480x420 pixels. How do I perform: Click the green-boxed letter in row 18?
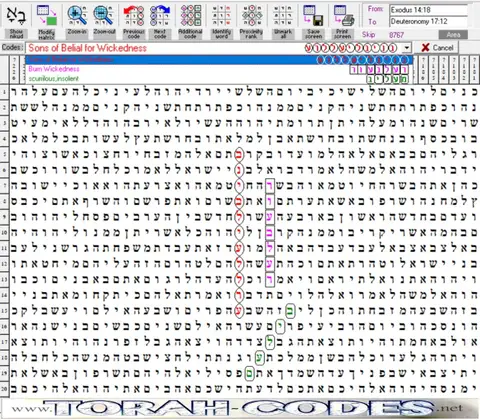point(259,358)
